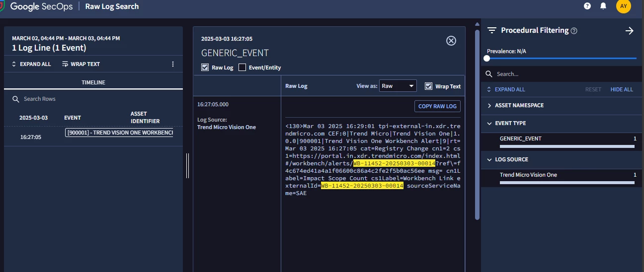Click the Prevalence slider handle
The height and width of the screenshot is (272, 644).
(x=487, y=58)
